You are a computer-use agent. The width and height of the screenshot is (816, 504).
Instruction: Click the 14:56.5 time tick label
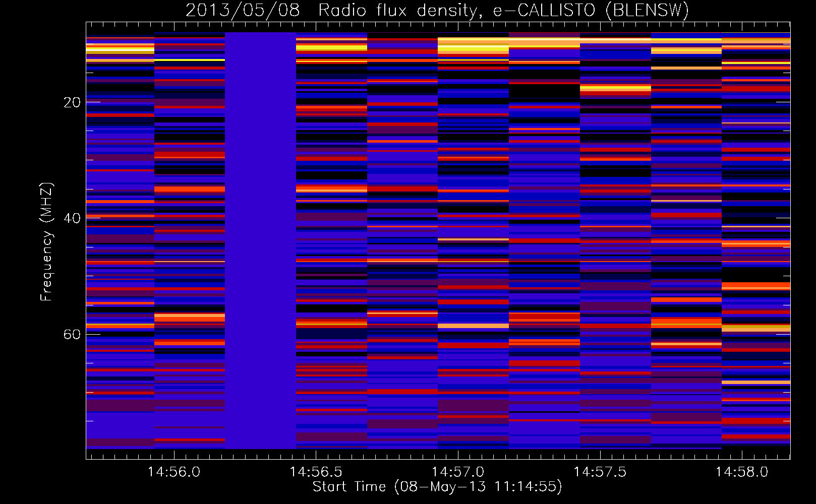click(316, 472)
